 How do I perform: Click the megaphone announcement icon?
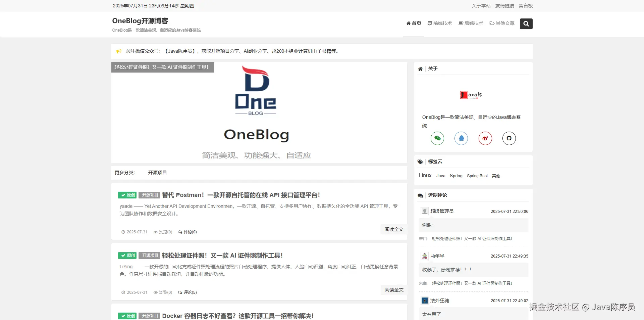coord(119,51)
